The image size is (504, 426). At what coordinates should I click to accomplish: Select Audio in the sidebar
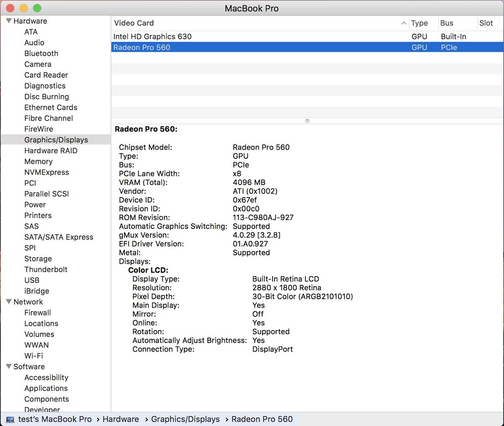pyautogui.click(x=34, y=43)
